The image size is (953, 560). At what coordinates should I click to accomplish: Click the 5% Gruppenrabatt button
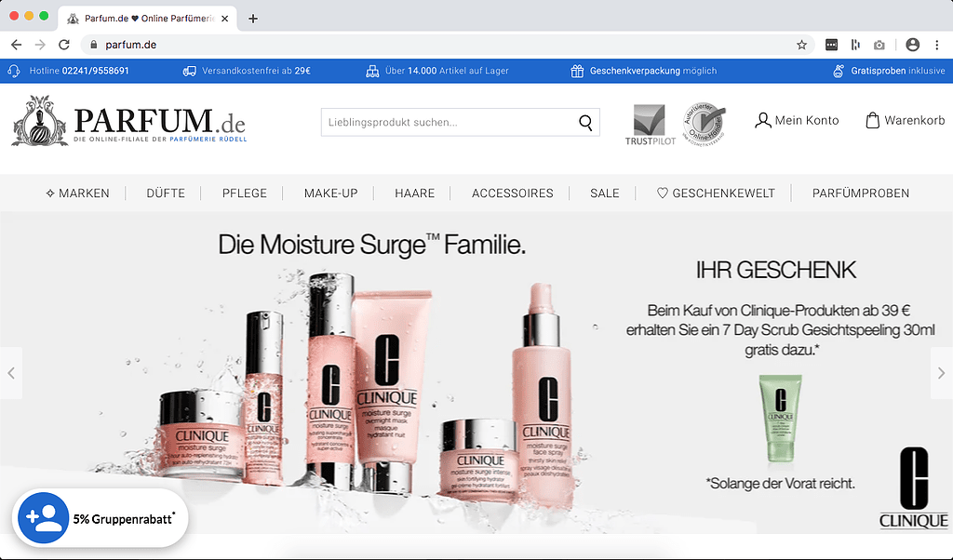[x=101, y=519]
